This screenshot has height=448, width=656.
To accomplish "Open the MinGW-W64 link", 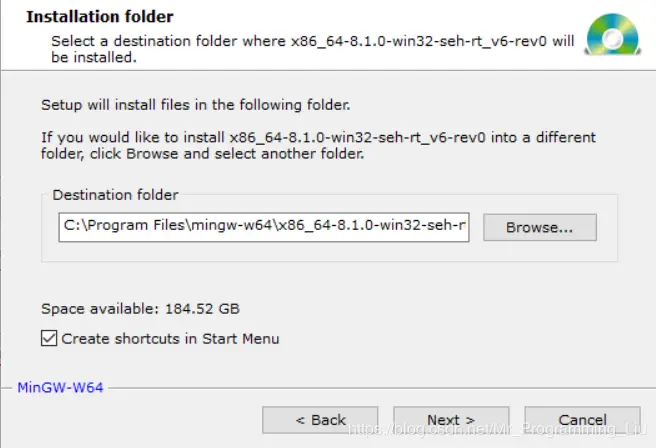I will tap(60, 387).
